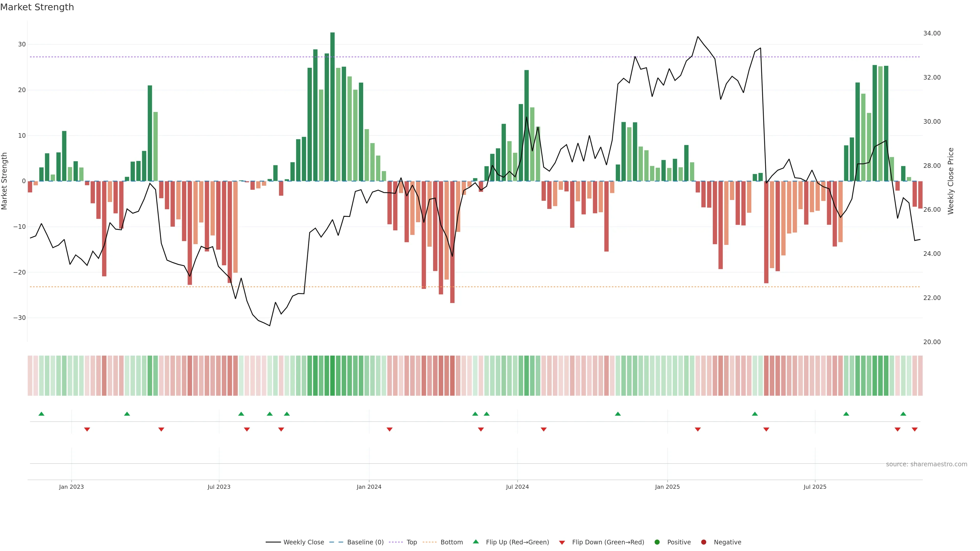Click the leftmost red flip-down triangle marker
This screenshot has width=980, height=551.
coord(87,429)
